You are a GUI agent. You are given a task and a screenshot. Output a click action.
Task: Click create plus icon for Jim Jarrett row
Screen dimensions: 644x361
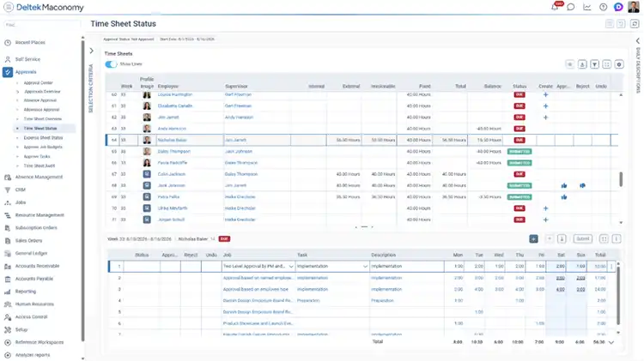coord(545,117)
